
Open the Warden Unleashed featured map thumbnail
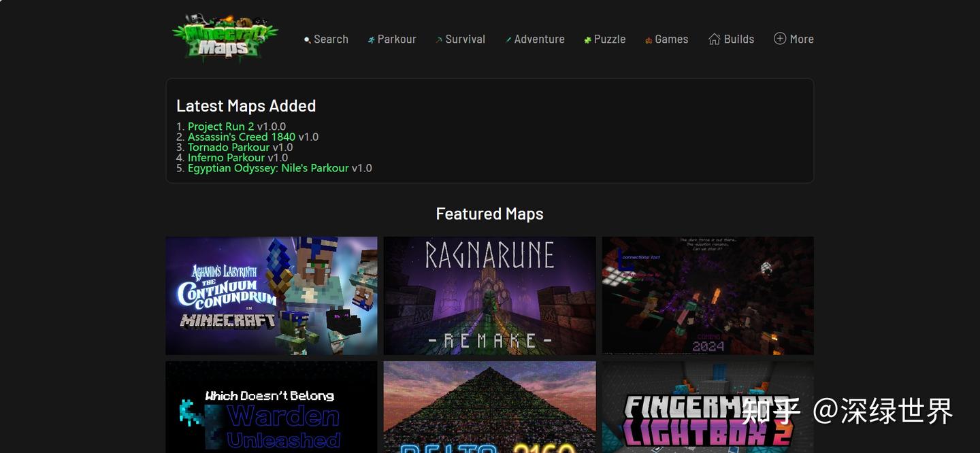pyautogui.click(x=272, y=407)
